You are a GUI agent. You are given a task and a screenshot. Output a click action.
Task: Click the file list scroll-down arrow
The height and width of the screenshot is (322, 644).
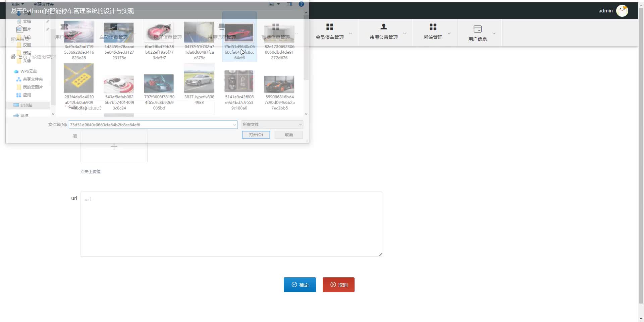coord(306,114)
